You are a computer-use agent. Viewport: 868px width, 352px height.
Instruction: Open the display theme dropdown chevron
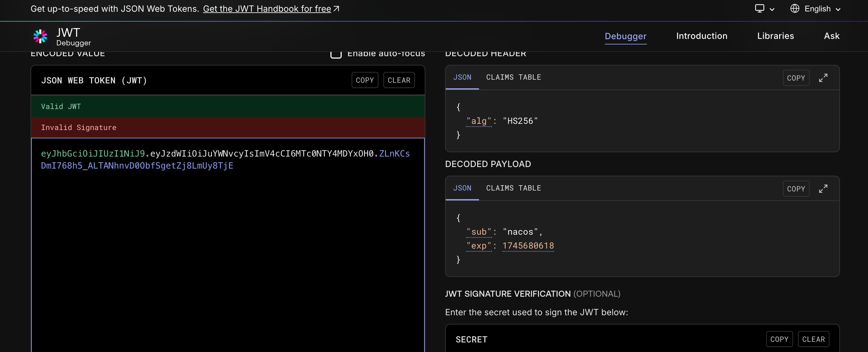click(x=772, y=10)
